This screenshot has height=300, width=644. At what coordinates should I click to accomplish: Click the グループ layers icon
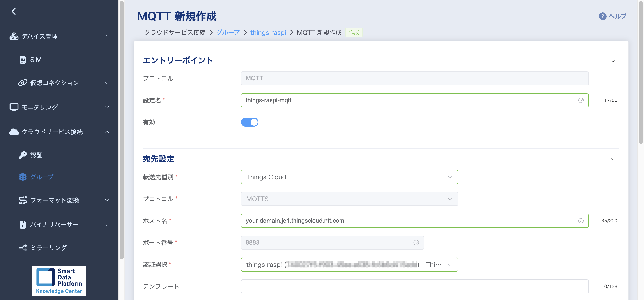(23, 177)
